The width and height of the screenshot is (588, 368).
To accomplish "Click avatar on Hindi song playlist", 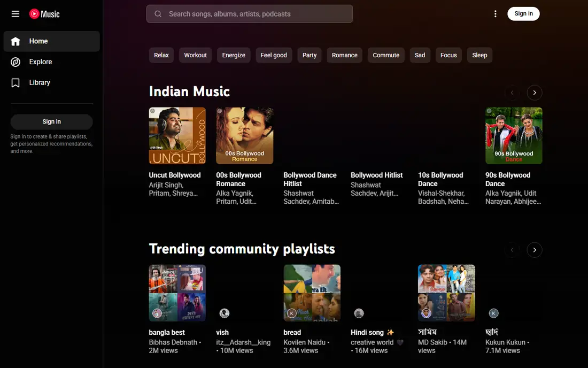I will (x=359, y=313).
